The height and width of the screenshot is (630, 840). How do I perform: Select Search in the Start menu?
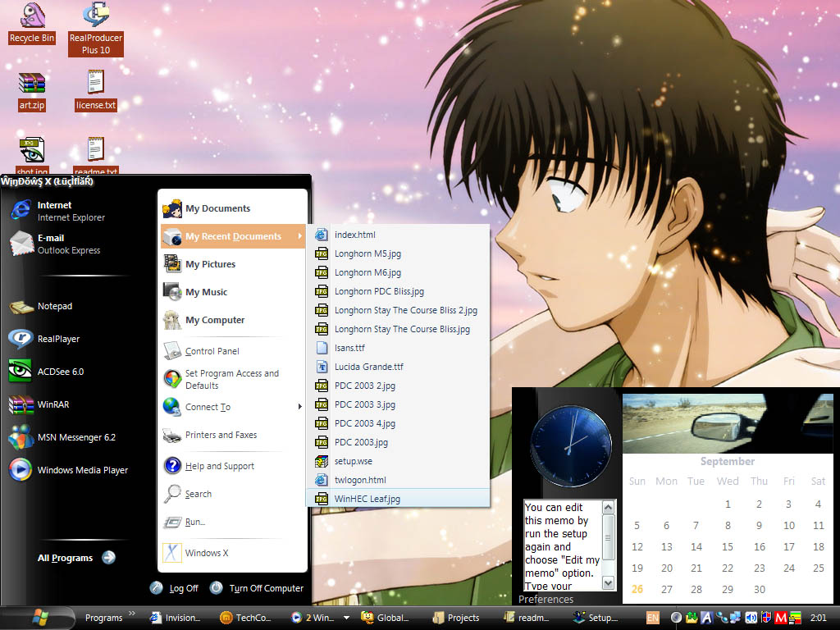(x=232, y=494)
